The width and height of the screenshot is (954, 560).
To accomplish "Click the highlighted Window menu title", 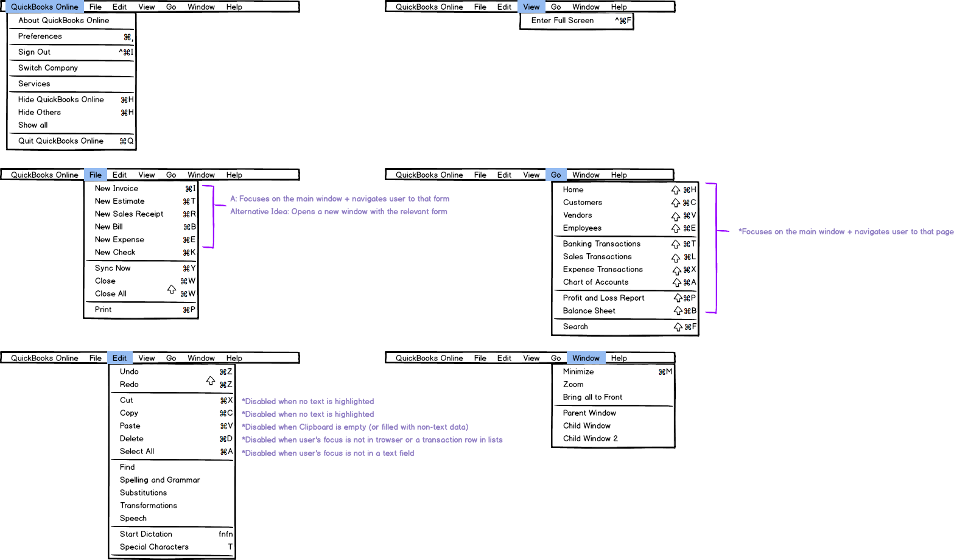I will pyautogui.click(x=586, y=358).
